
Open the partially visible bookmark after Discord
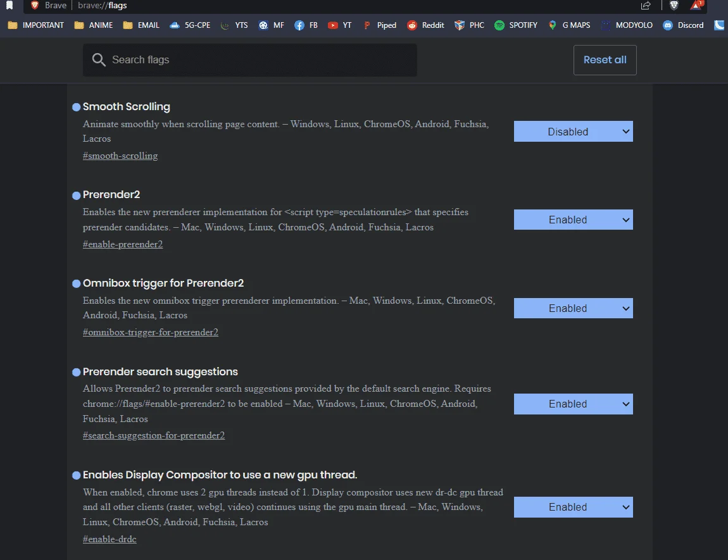(720, 25)
